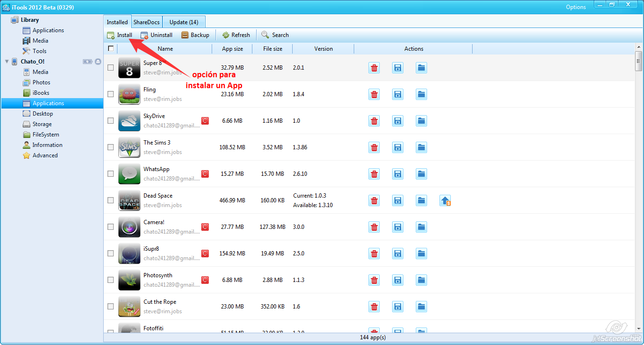Tick the WhatsApp checkbox
The image size is (644, 345).
pos(111,174)
